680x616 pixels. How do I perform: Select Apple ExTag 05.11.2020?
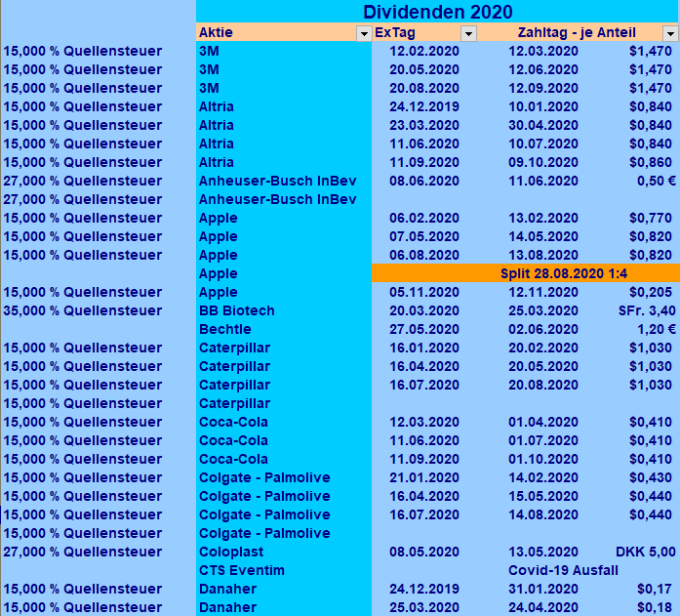pyautogui.click(x=424, y=293)
